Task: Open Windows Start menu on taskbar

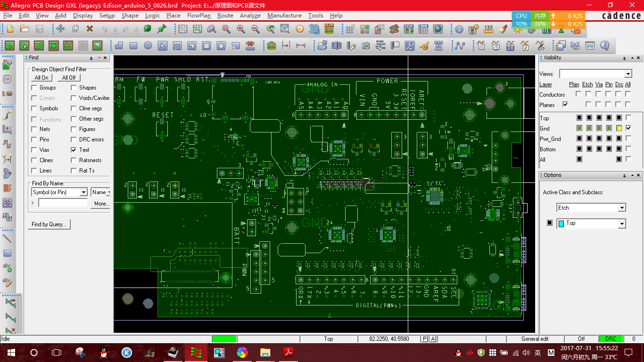Action: 10,352
